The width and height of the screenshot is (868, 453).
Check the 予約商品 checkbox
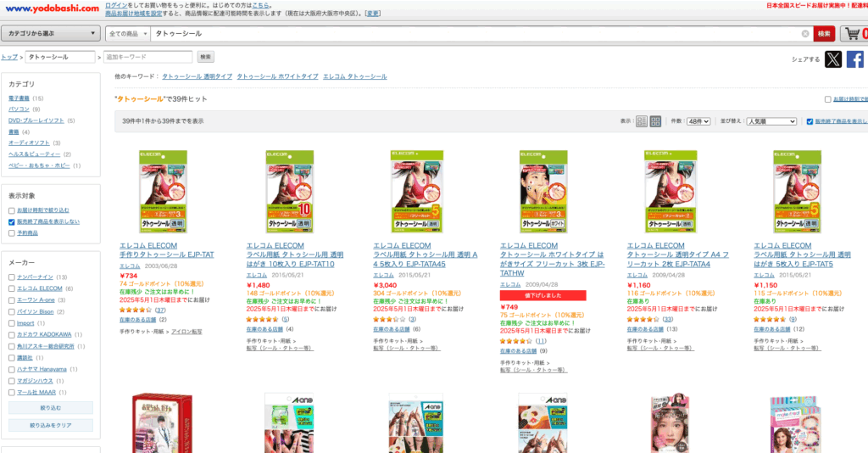coord(12,233)
